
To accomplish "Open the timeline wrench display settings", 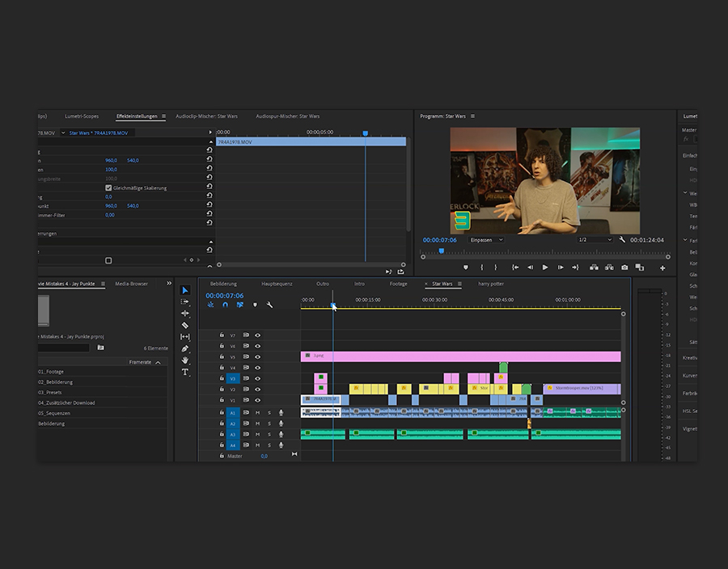I will 269,305.
